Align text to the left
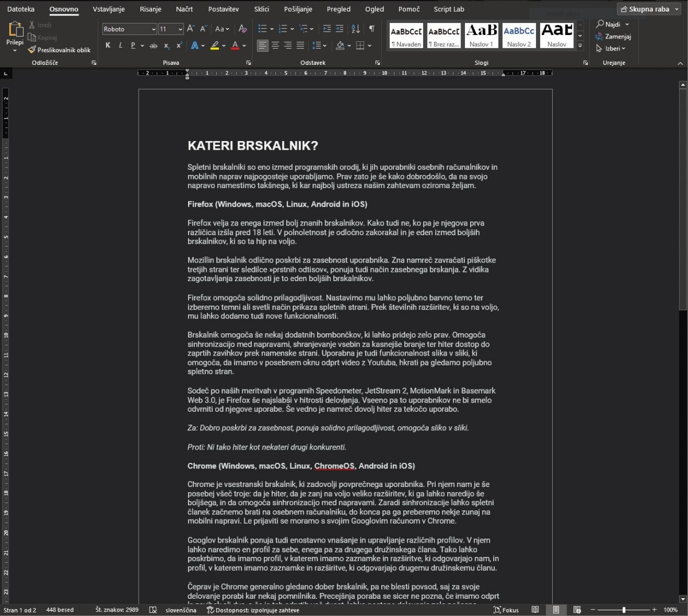Screen dimensions: 688x616 (263, 45)
